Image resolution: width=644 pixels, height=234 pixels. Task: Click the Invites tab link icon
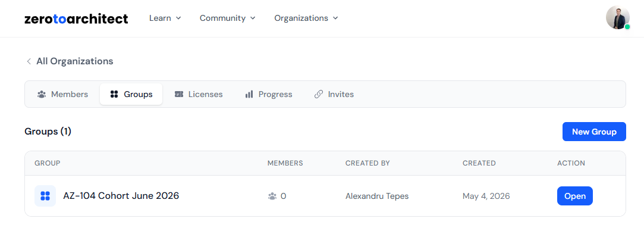click(x=318, y=94)
